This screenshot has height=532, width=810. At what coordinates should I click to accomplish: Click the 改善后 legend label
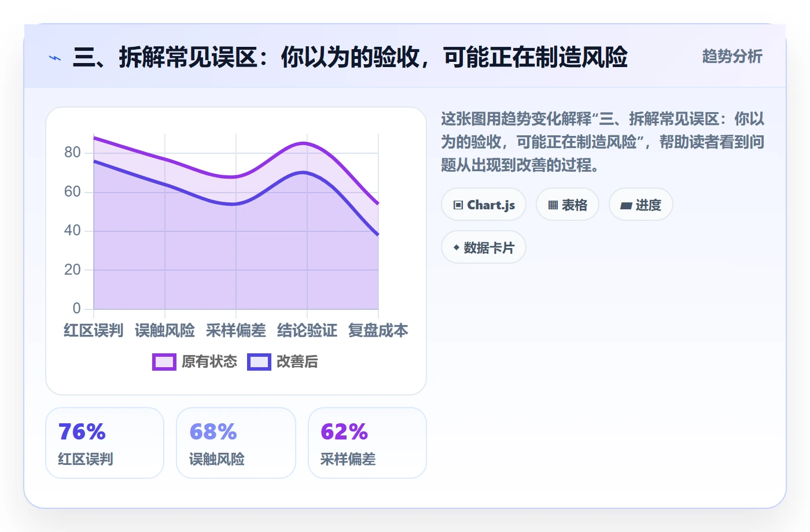[x=297, y=362]
